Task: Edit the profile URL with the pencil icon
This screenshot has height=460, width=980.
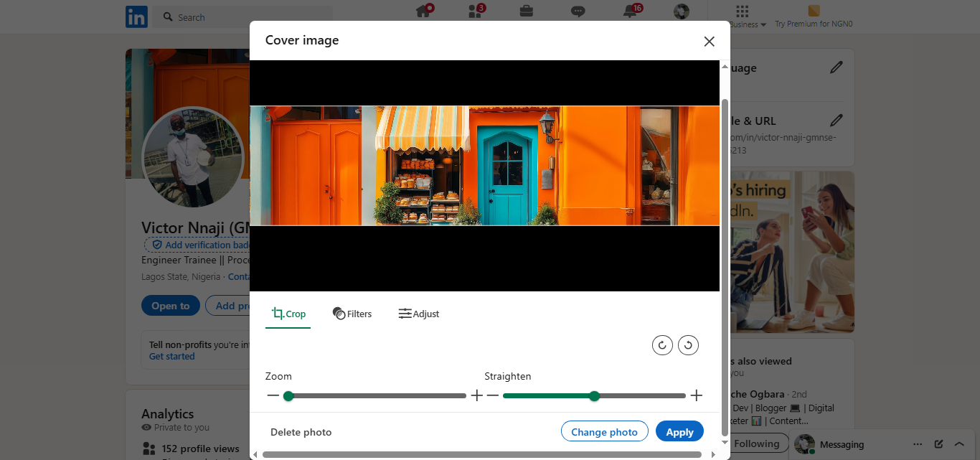Action: 837,121
